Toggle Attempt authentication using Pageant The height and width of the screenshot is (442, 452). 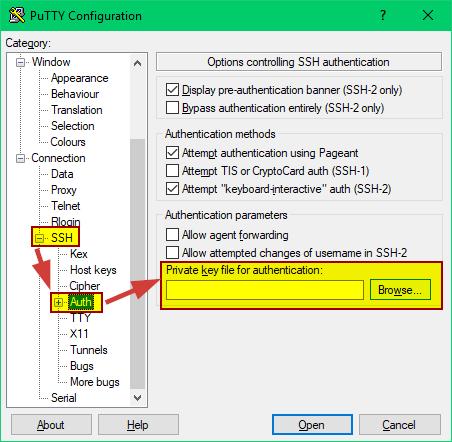pyautogui.click(x=172, y=152)
